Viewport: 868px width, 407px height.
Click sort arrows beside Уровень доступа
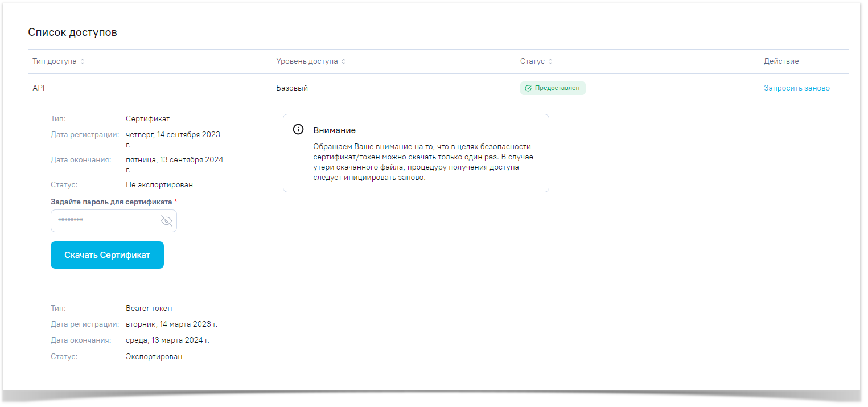pos(344,61)
